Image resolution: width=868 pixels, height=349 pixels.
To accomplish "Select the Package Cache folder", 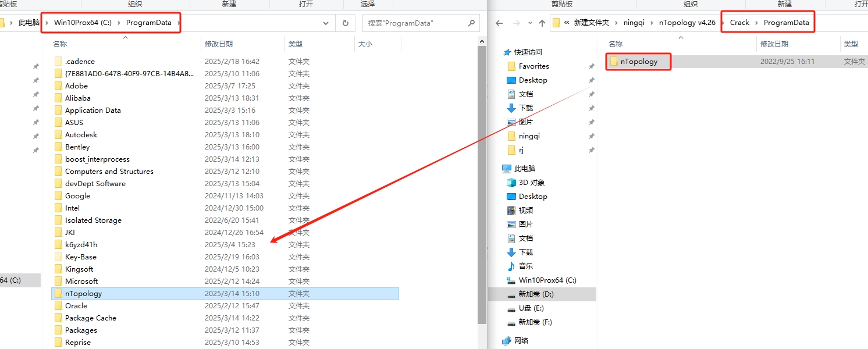I will [x=90, y=318].
